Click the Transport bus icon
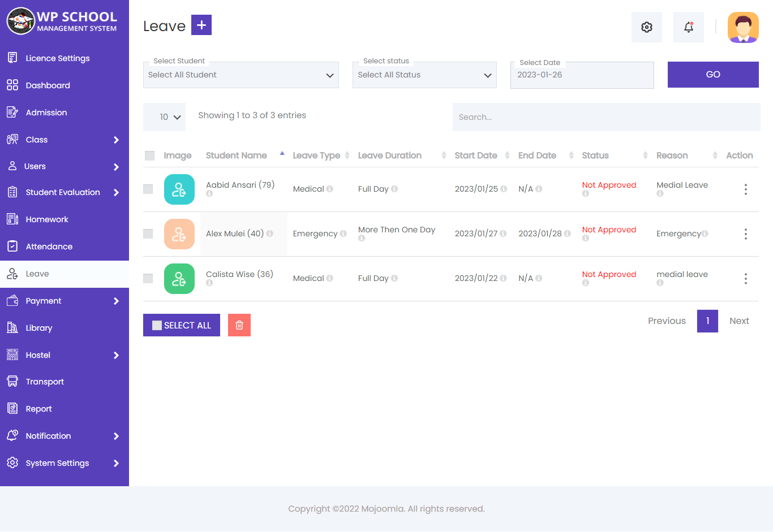Screen dimensions: 773x532 12,382
